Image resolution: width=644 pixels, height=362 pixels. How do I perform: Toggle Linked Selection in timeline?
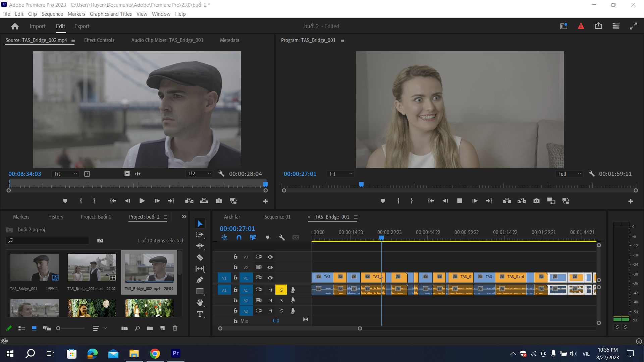(253, 237)
